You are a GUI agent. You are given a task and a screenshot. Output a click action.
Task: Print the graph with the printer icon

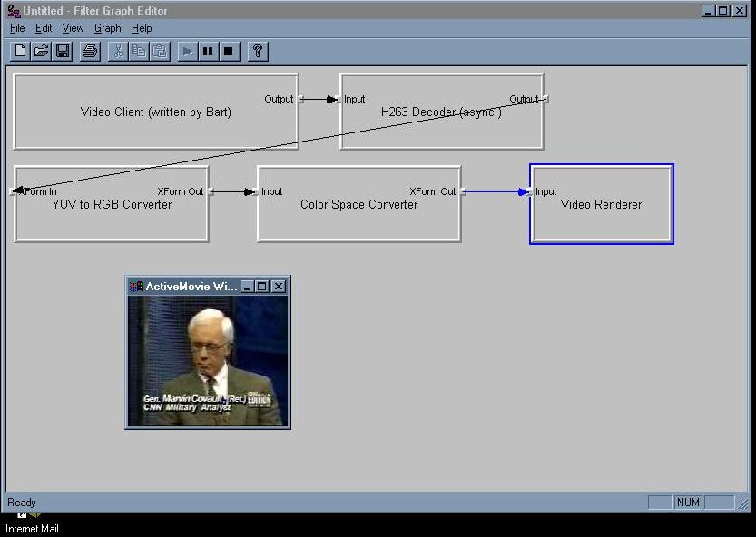90,51
